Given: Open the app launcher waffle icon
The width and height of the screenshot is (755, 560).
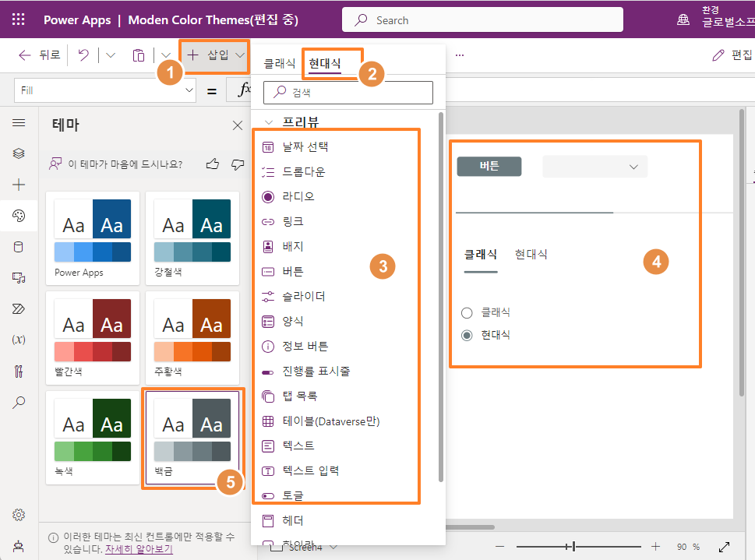Looking at the screenshot, I should tap(18, 19).
